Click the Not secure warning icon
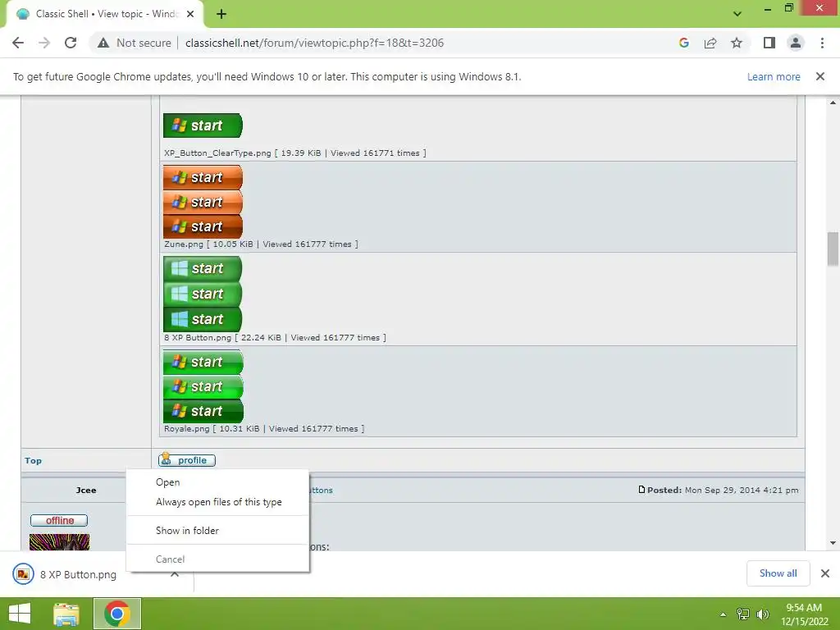This screenshot has height=630, width=840. pyautogui.click(x=103, y=43)
